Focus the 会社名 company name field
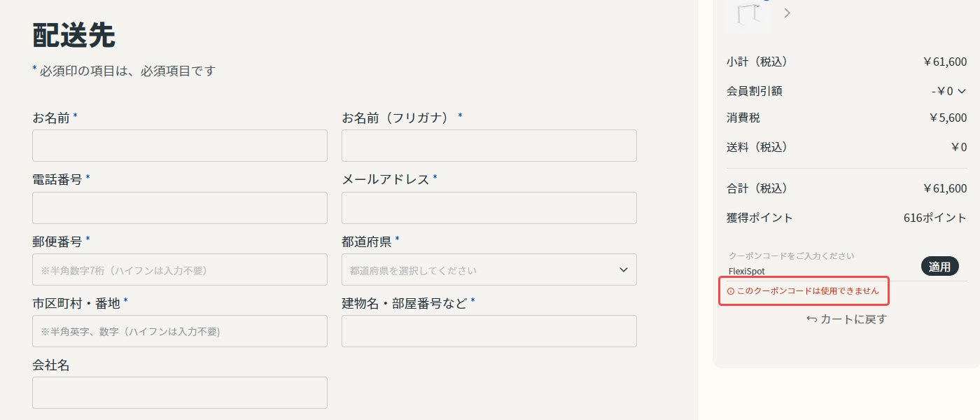This screenshot has height=420, width=980. tap(180, 393)
